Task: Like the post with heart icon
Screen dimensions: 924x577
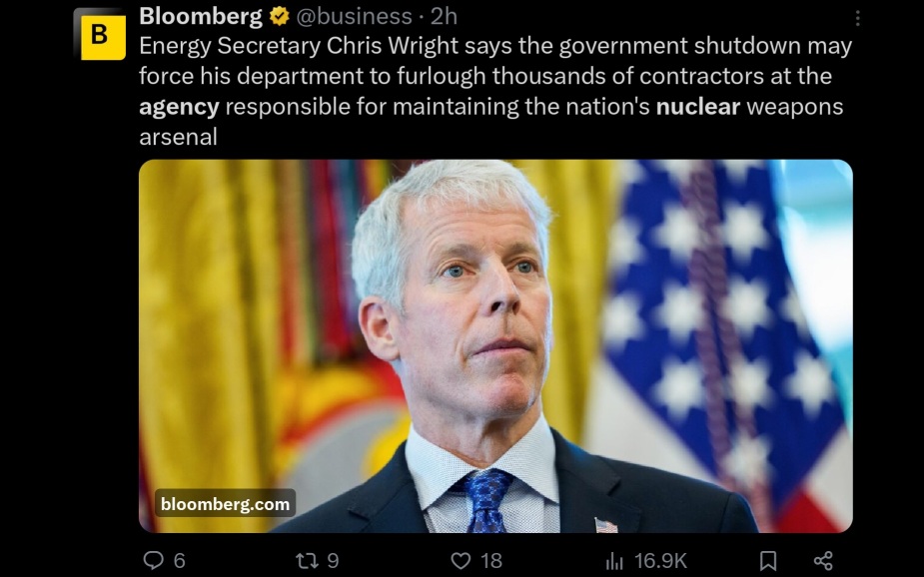Action: click(x=461, y=560)
